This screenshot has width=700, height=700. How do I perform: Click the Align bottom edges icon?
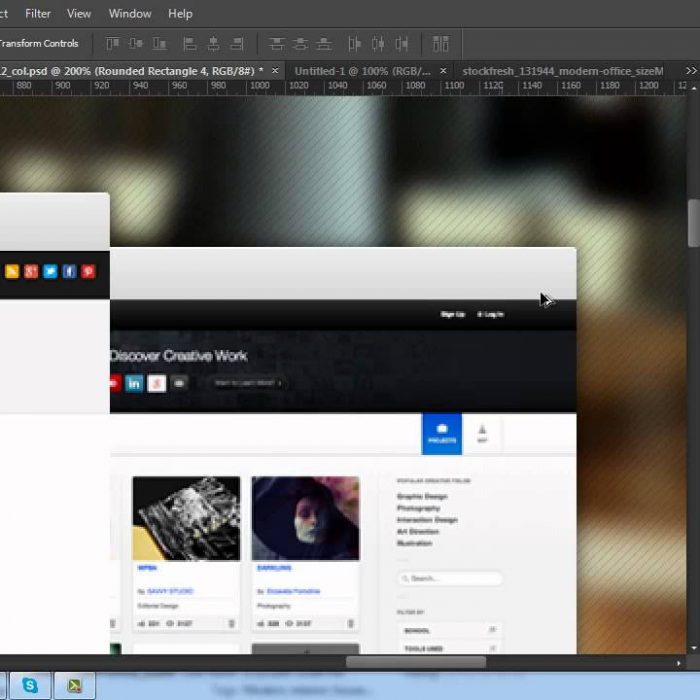[160, 44]
